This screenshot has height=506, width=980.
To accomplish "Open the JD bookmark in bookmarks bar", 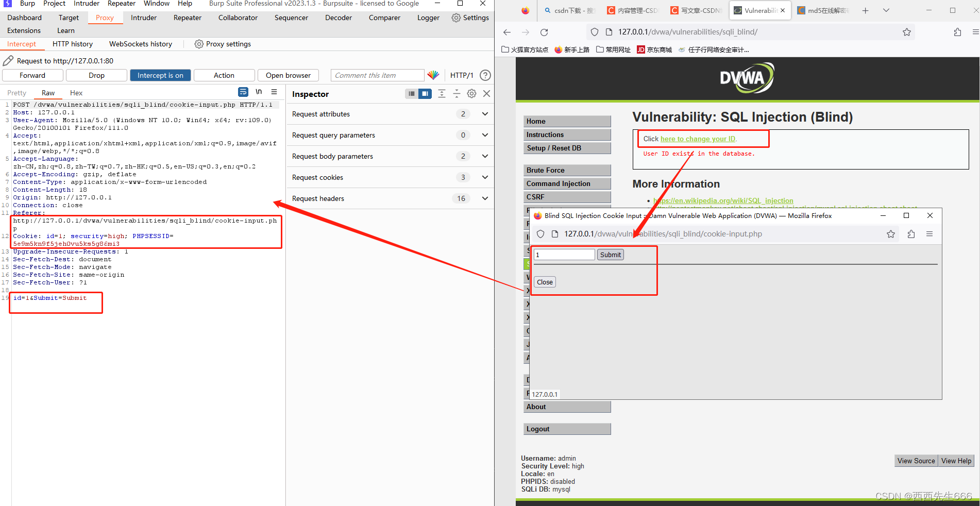I will [x=654, y=49].
